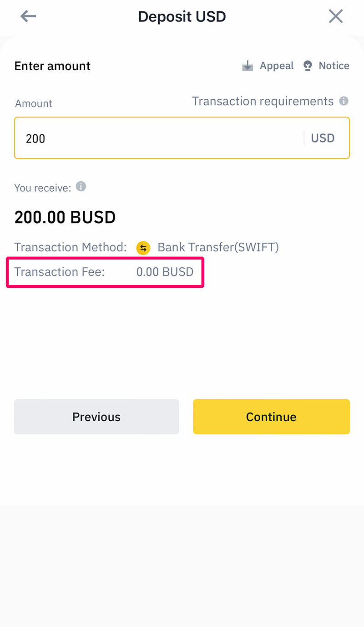
Task: Open the Appeal download icon
Action: pyautogui.click(x=247, y=66)
